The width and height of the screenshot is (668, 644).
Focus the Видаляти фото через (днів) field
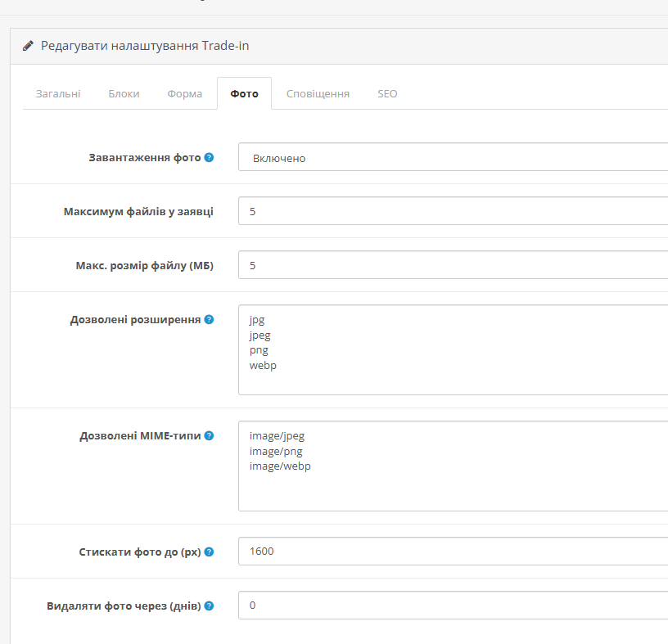tap(453, 606)
